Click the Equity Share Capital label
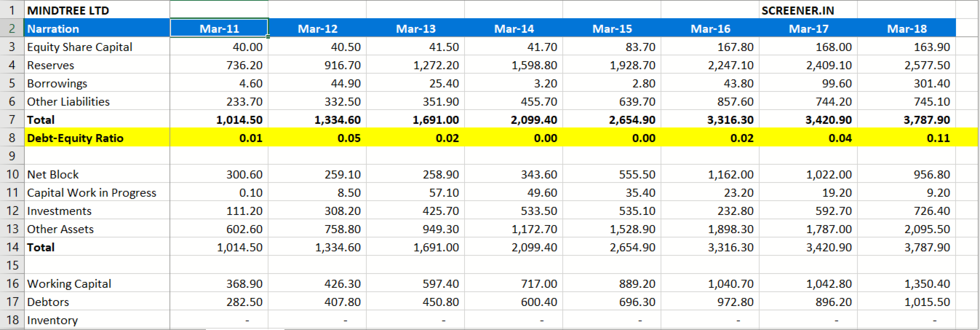 79,47
